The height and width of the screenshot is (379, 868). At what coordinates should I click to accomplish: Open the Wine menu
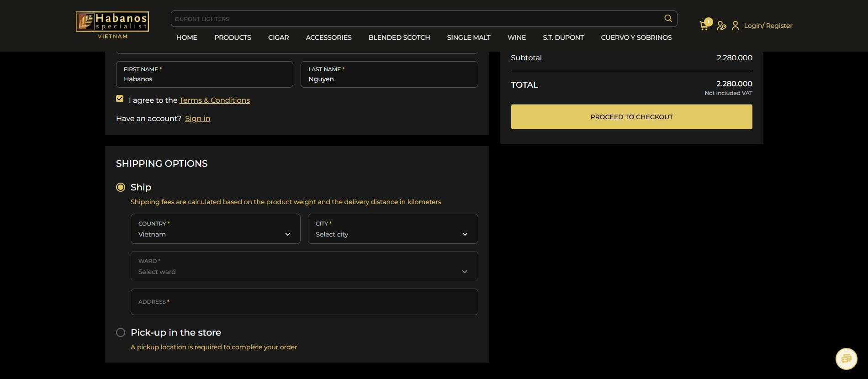(x=517, y=37)
